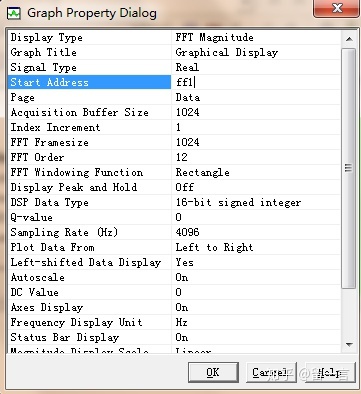
Task: Click the graph icon in the title bar
Action: pos(14,13)
